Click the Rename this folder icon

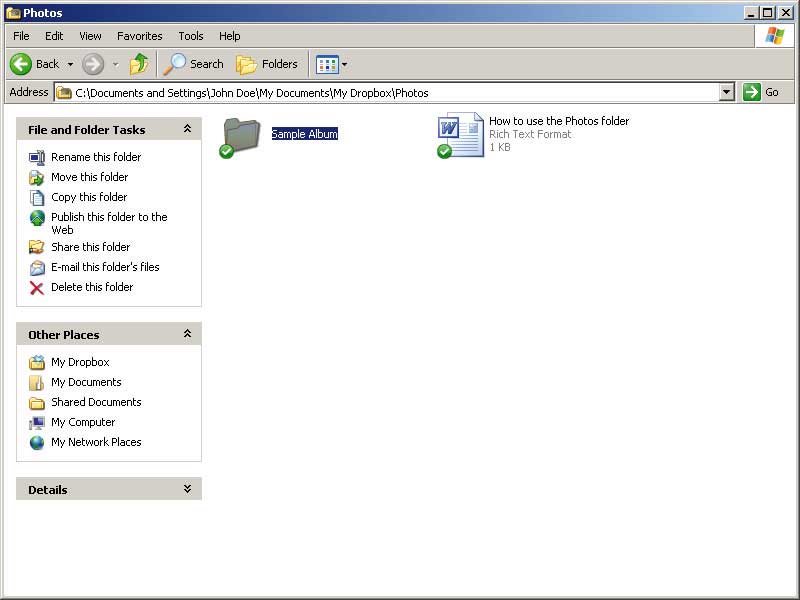pyautogui.click(x=37, y=158)
